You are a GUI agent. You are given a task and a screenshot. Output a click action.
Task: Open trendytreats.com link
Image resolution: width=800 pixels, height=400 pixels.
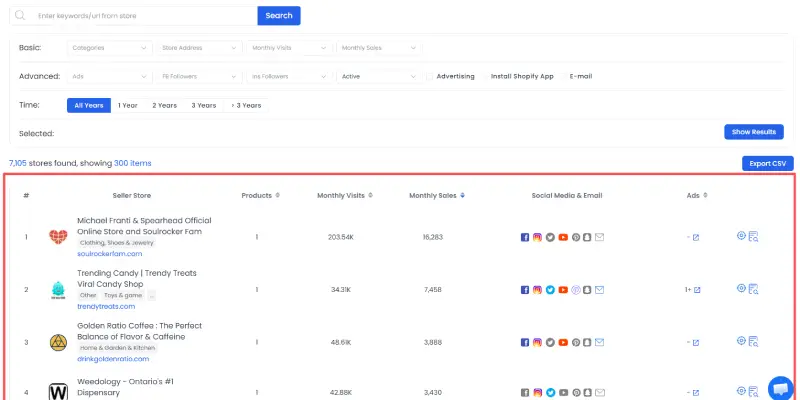[x=106, y=306]
